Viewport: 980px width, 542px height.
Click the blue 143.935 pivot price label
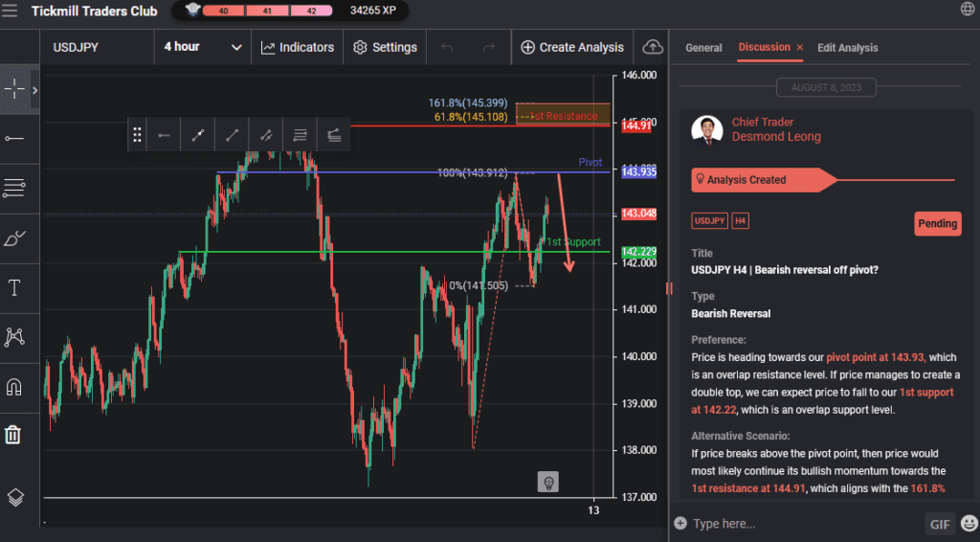pos(638,172)
